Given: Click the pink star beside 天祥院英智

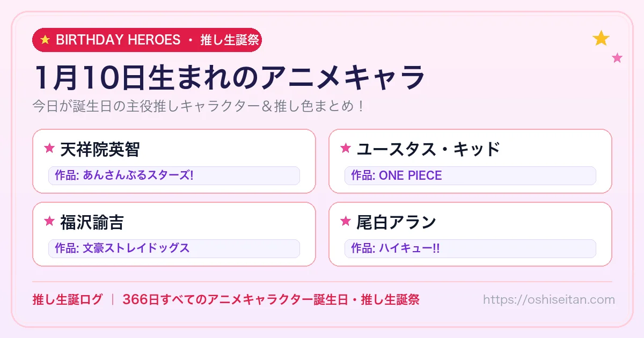Looking at the screenshot, I should click(x=49, y=148).
